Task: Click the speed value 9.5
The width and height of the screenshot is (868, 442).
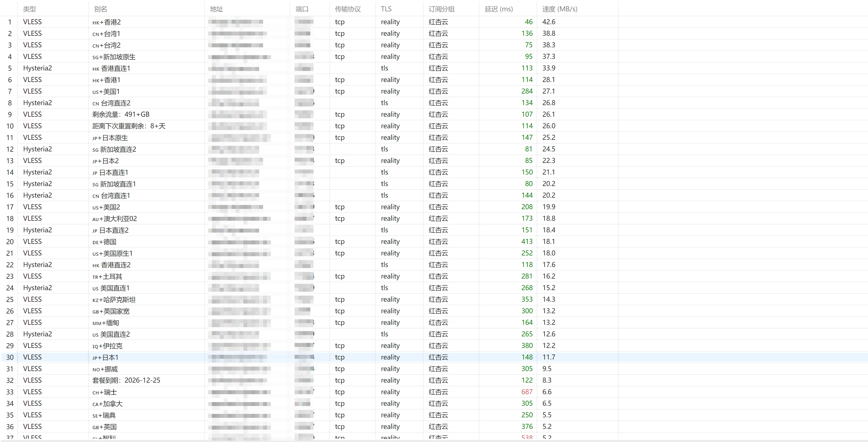Action: 547,369
